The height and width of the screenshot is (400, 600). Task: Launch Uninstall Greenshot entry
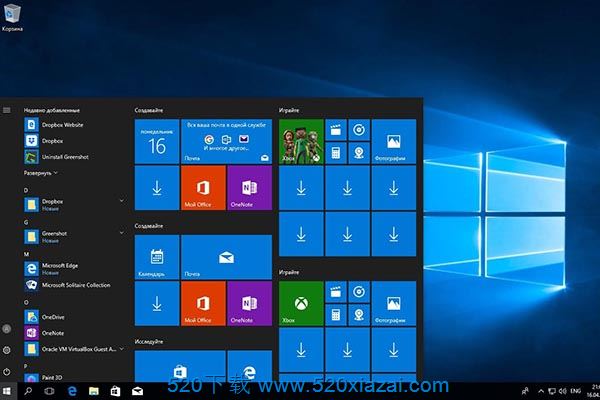pos(65,157)
